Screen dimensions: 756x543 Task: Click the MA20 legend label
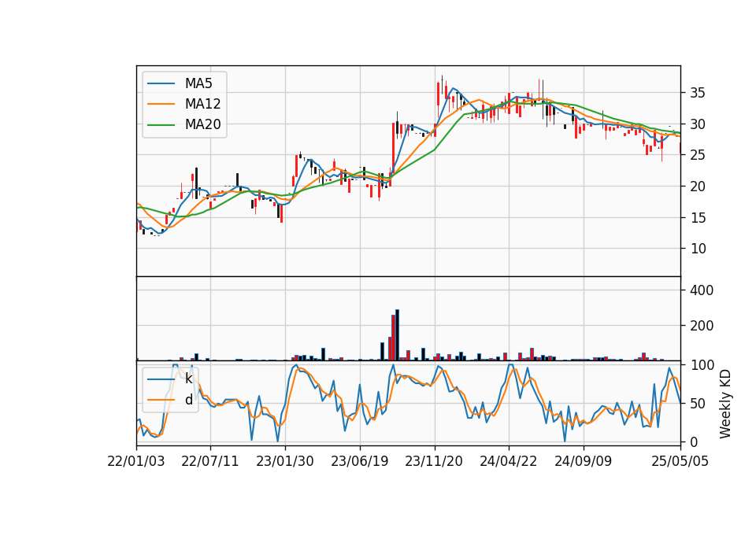click(x=202, y=124)
